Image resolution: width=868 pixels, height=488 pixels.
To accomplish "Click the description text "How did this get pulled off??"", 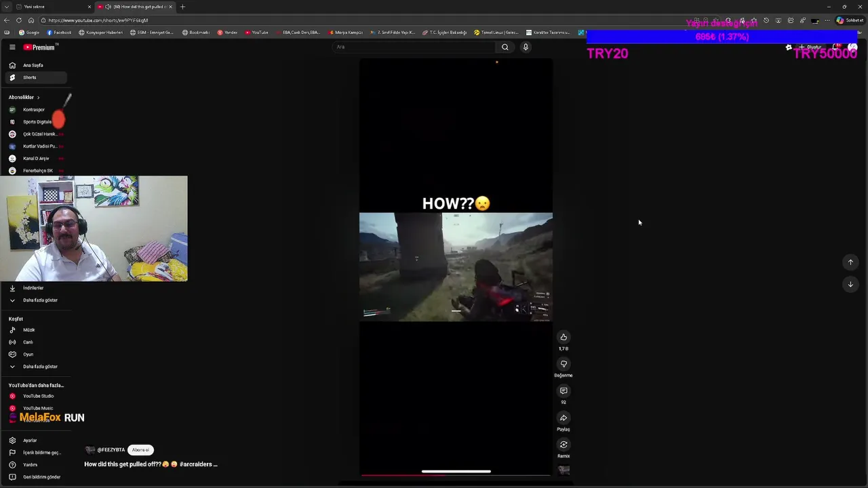I will point(123,464).
